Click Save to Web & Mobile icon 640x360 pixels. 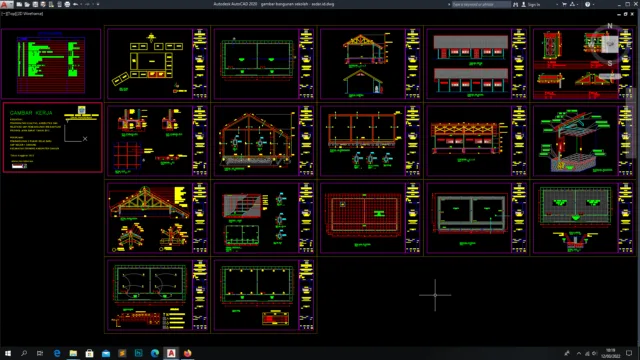pyautogui.click(x=60, y=4)
